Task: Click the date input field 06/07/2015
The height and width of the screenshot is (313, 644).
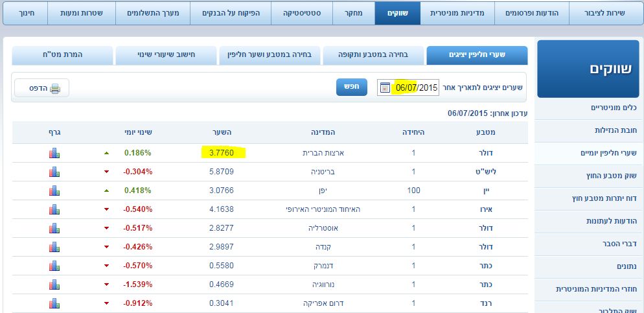Action: (417, 87)
